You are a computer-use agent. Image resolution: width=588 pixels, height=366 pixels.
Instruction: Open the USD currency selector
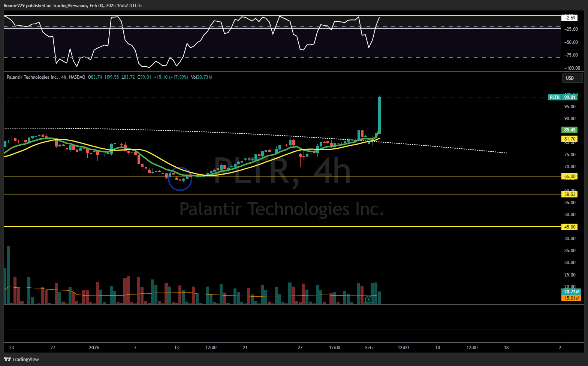(573, 78)
